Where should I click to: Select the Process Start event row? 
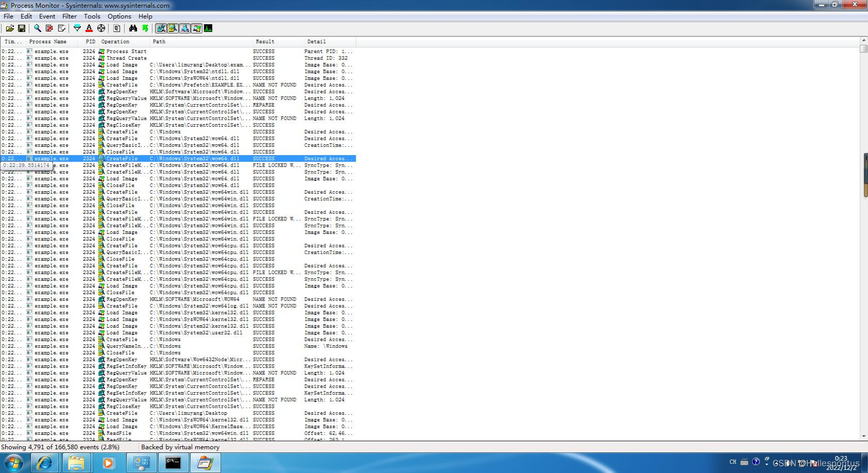click(178, 52)
